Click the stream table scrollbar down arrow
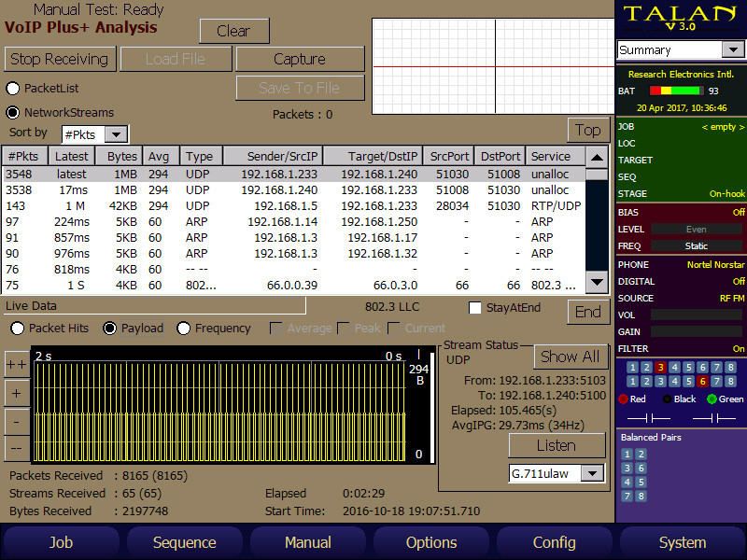 click(598, 280)
